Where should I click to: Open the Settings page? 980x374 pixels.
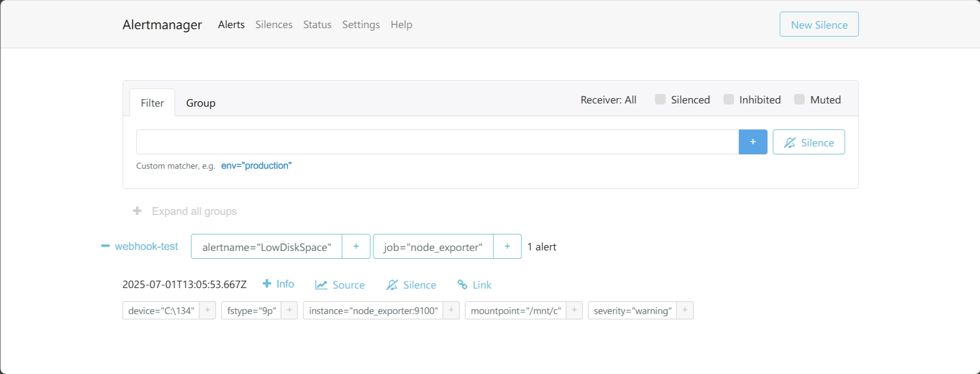(361, 24)
